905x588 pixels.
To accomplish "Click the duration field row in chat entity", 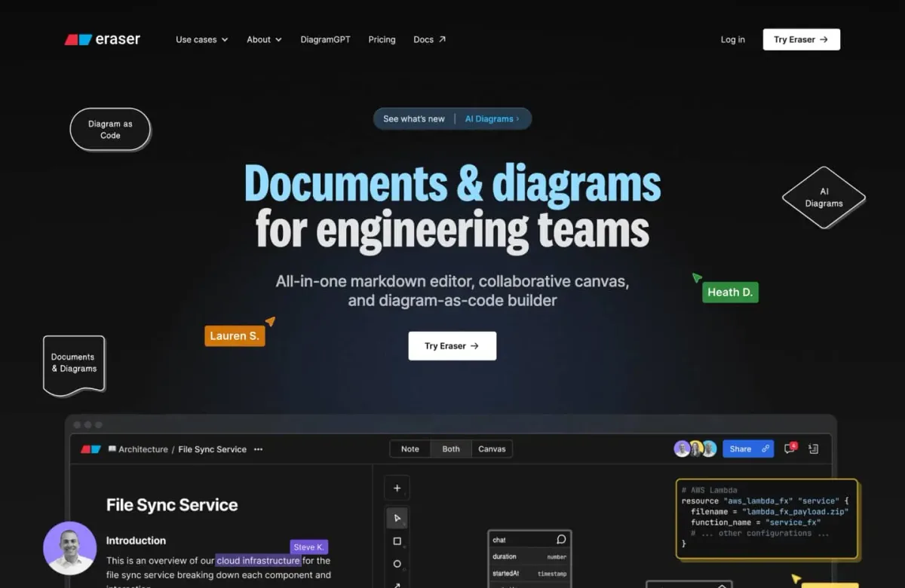I will coord(529,556).
